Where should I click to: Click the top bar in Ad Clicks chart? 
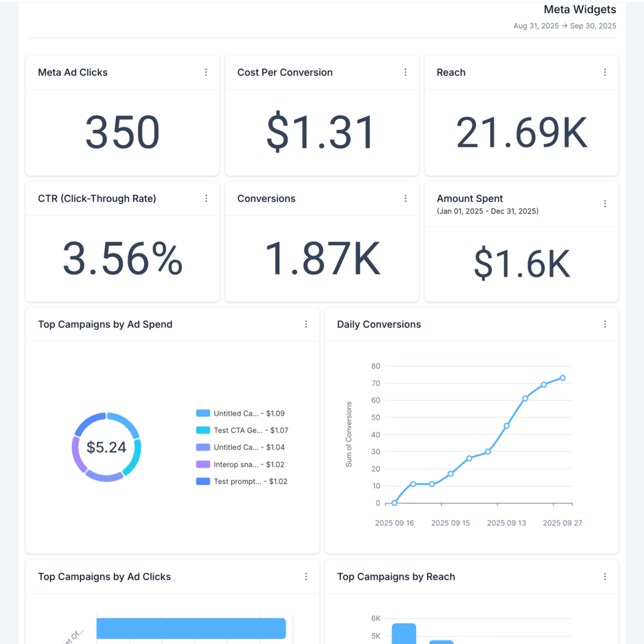[191, 628]
